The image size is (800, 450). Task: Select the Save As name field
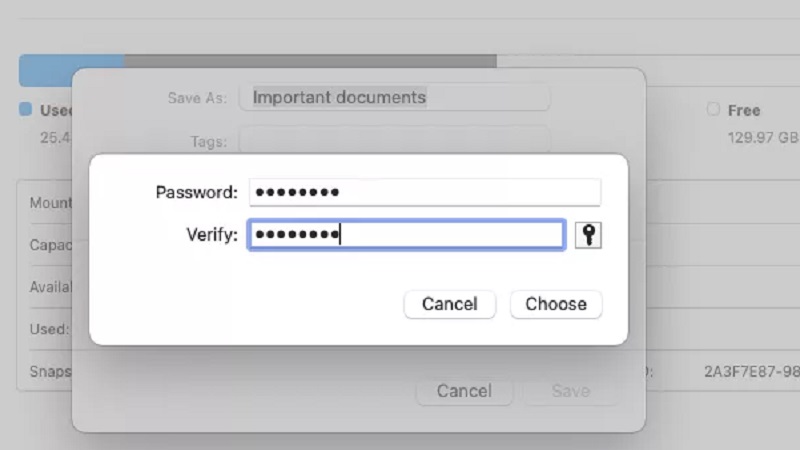[398, 97]
